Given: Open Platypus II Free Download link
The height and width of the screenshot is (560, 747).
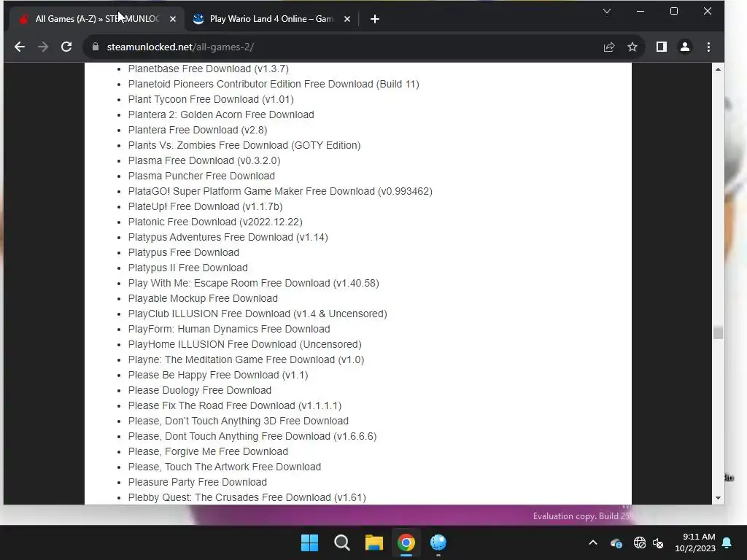Looking at the screenshot, I should 187,268.
